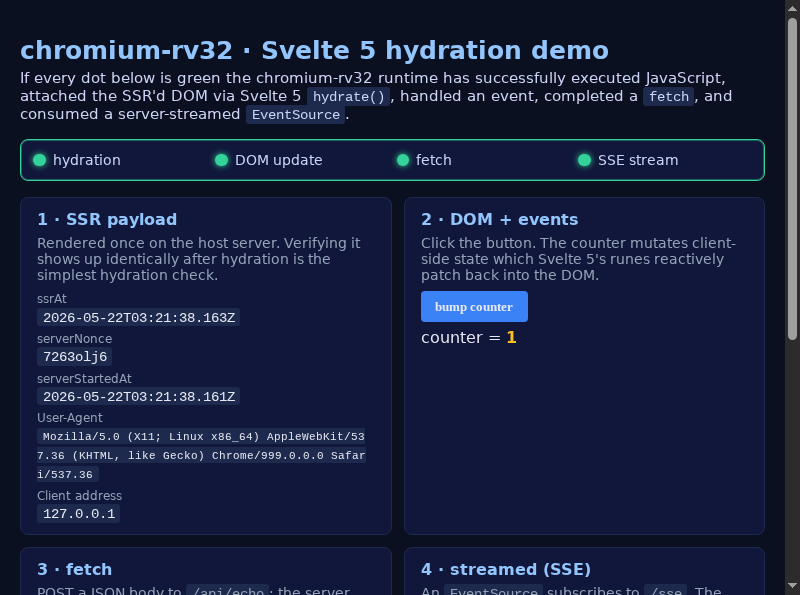Click the Client address value 127.0.0.1
The width and height of the screenshot is (800, 595).
point(79,514)
